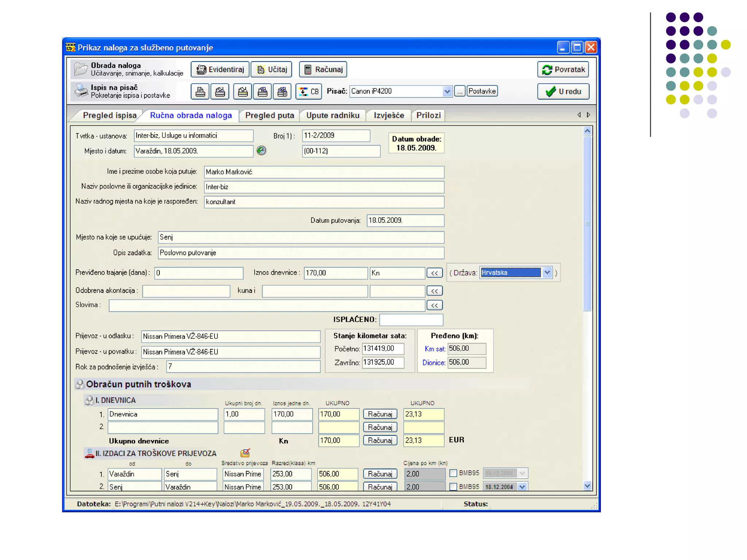This screenshot has height=560, width=747.
Task: Click the icon next to IZDACI ZA TROŠKOVE PRIJEVOZA
Action: 245,453
